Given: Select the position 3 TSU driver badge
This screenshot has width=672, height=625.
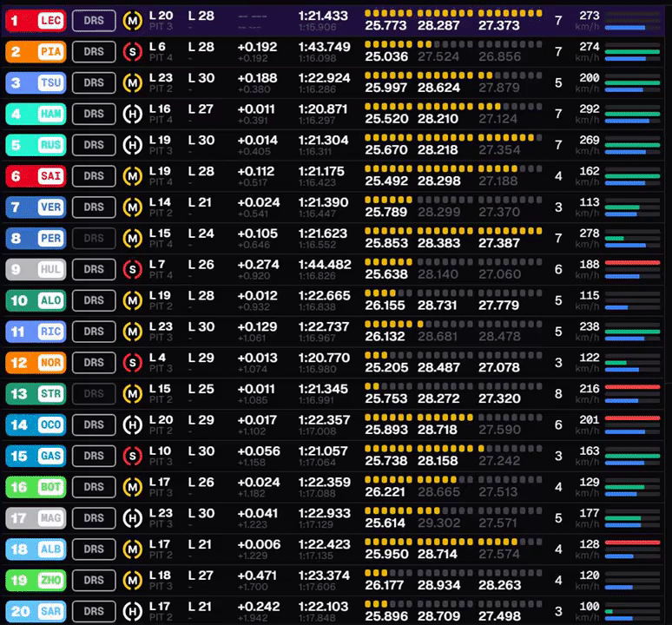Looking at the screenshot, I should tap(36, 83).
